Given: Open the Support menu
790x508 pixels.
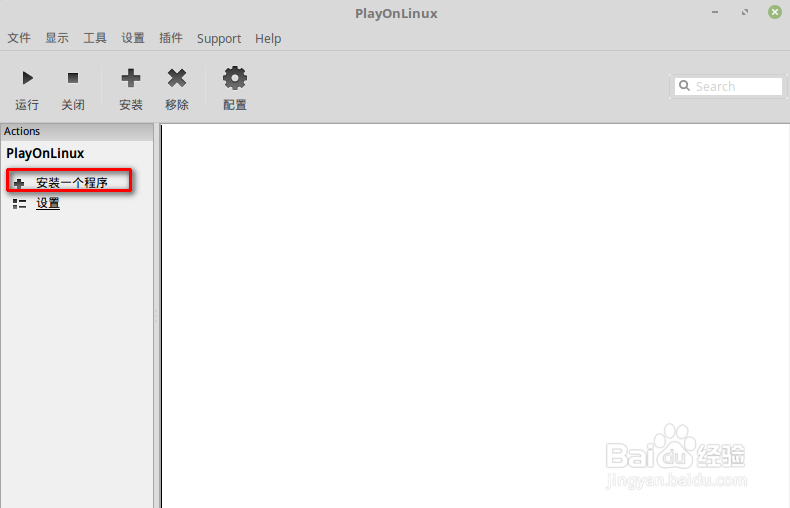Looking at the screenshot, I should click(219, 39).
